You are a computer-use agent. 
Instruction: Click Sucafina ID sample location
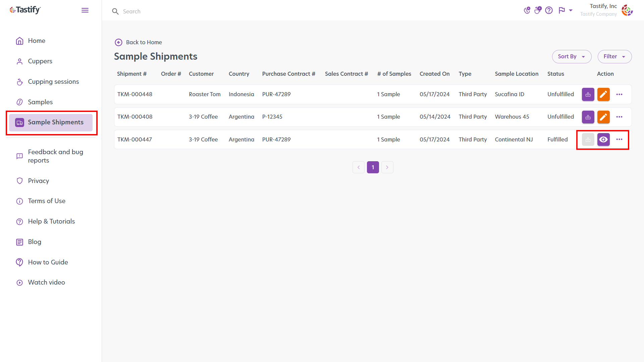pyautogui.click(x=509, y=95)
